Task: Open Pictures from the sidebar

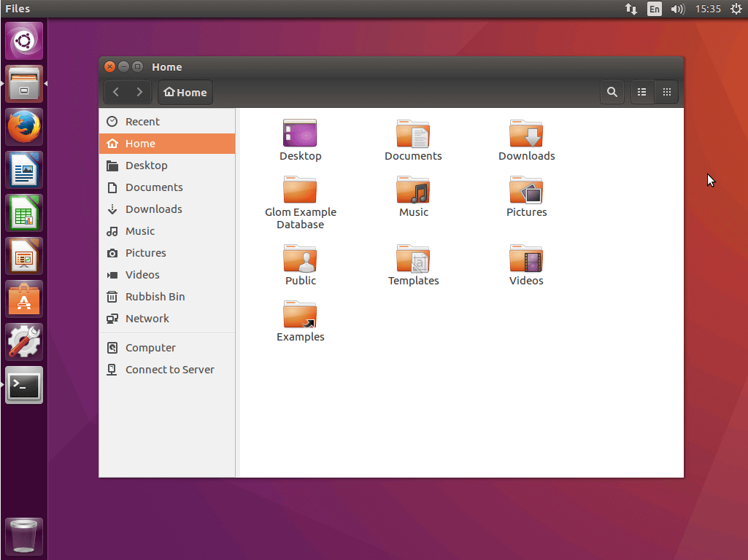Action: pyautogui.click(x=167, y=253)
